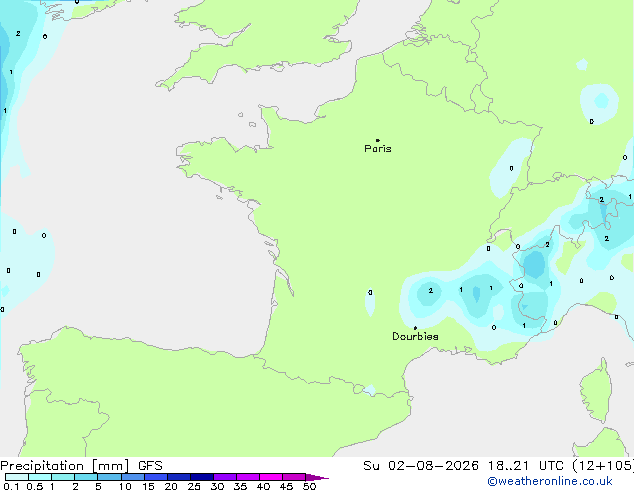Pick the 35–40 mm legend swatch
Image resolution: width=634 pixels, height=490 pixels.
248,477
